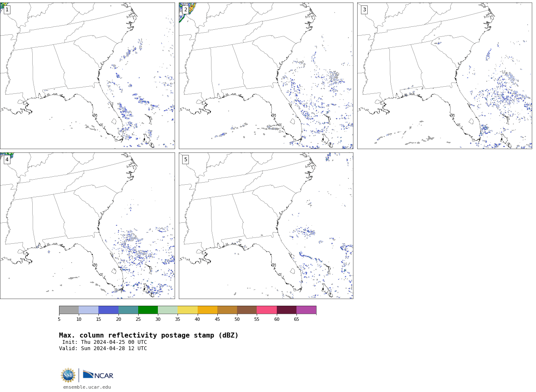Click the Valid: Sun 2024-04-28 12 UTC text
Screen dimensions: 536x392
[103, 348]
